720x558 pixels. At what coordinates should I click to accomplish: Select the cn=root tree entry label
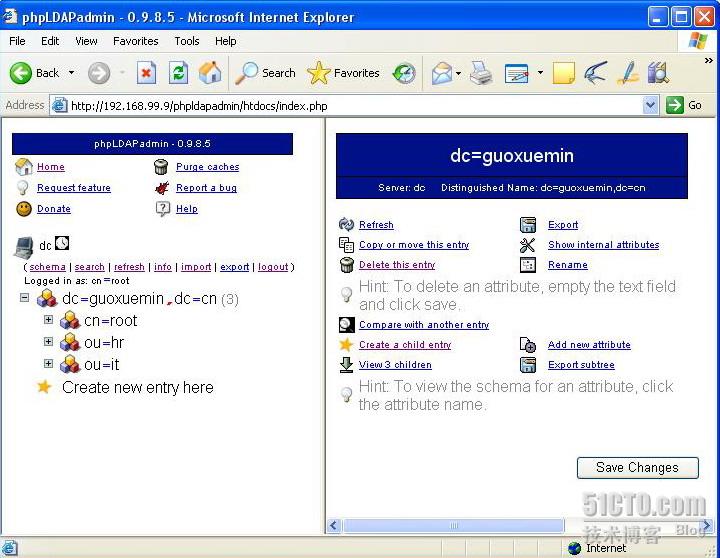pyautogui.click(x=111, y=321)
